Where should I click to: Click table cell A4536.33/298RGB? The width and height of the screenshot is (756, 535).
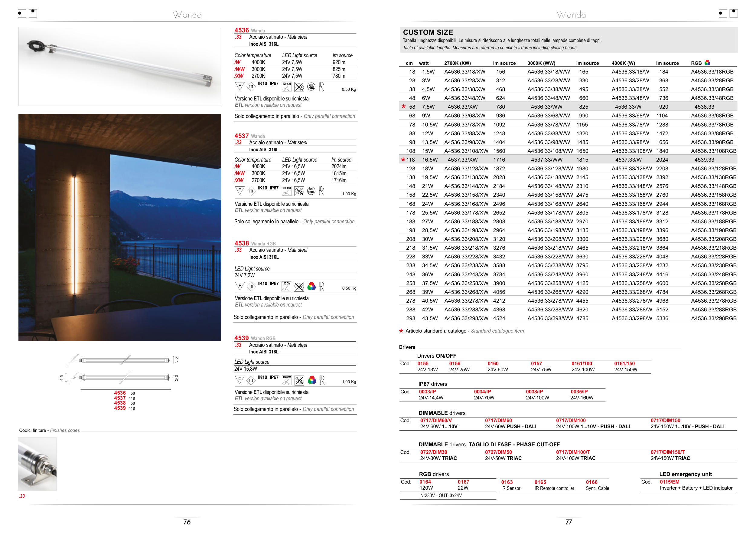[714, 318]
